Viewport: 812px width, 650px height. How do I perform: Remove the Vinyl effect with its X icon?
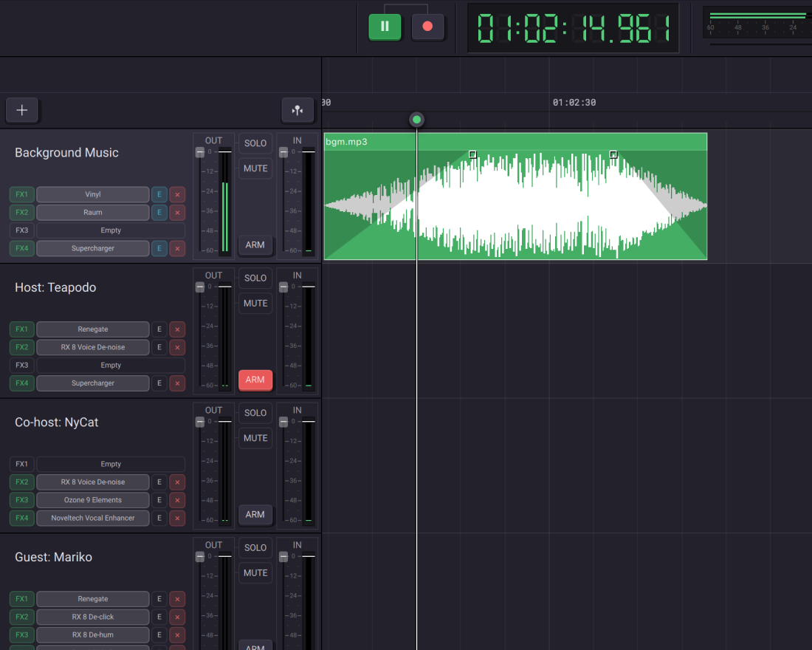pyautogui.click(x=177, y=195)
